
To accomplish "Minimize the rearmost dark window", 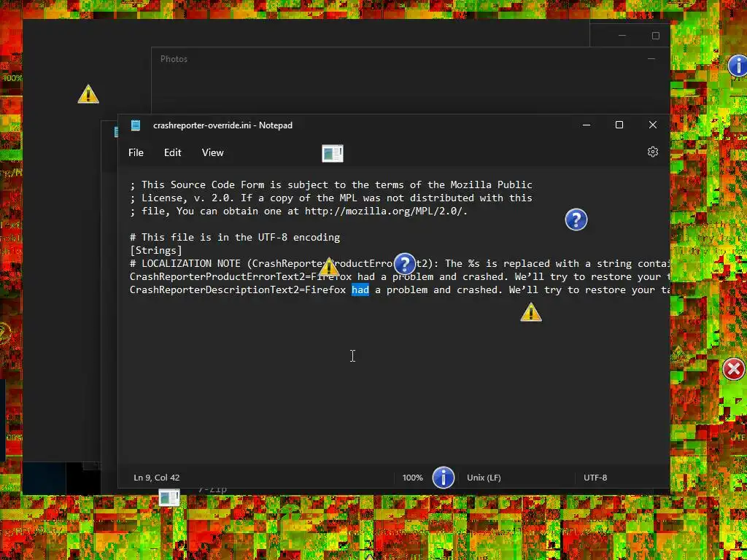I will [x=622, y=36].
